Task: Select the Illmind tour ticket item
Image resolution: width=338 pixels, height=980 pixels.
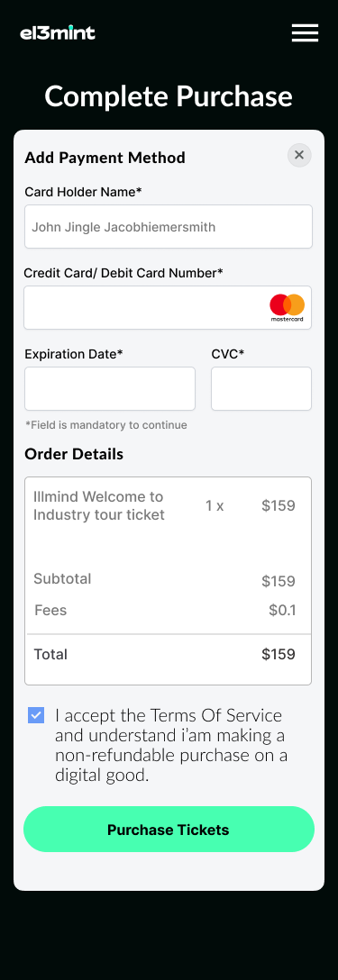Action: click(99, 505)
